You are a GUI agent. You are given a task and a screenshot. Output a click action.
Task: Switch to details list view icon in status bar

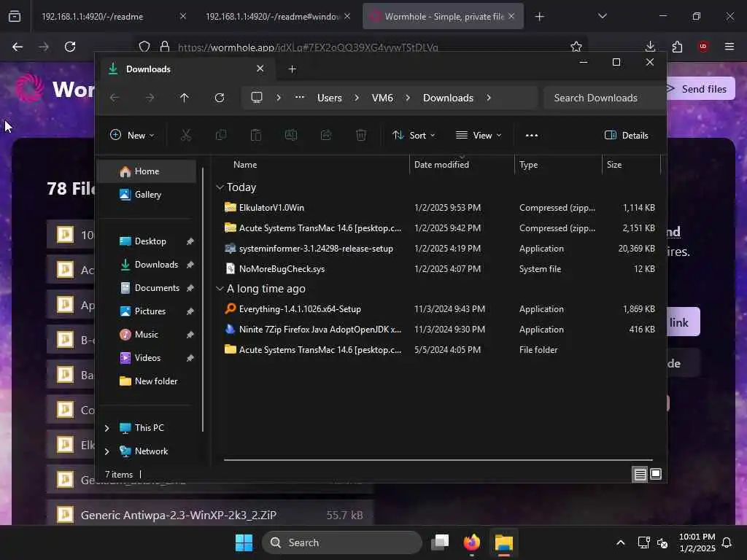640,474
